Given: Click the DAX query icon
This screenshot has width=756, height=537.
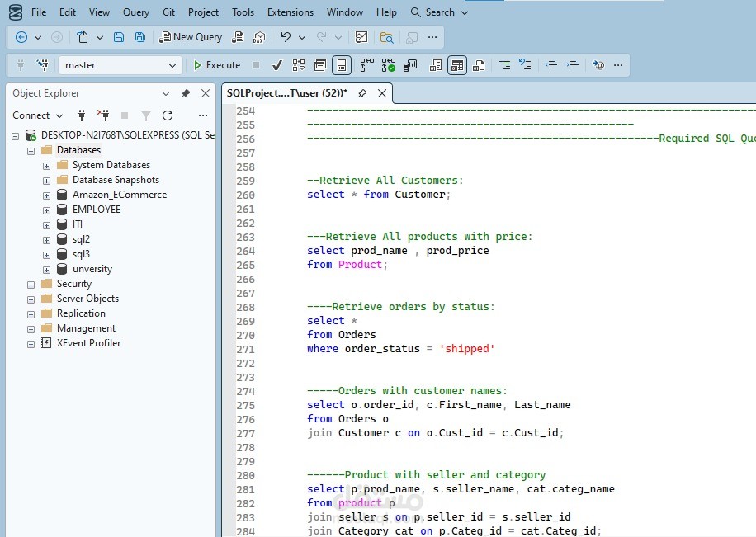Looking at the screenshot, I should tap(259, 37).
